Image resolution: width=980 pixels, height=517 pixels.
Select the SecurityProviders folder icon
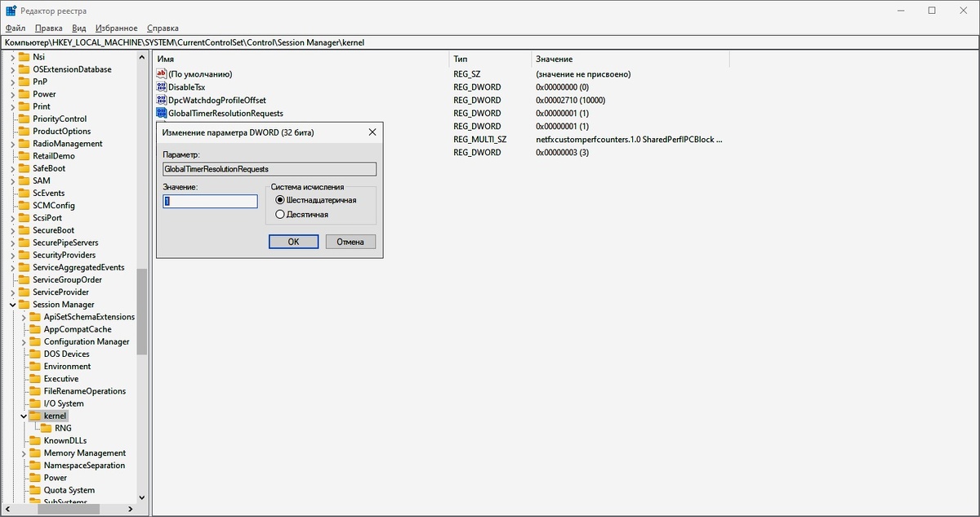tap(24, 255)
